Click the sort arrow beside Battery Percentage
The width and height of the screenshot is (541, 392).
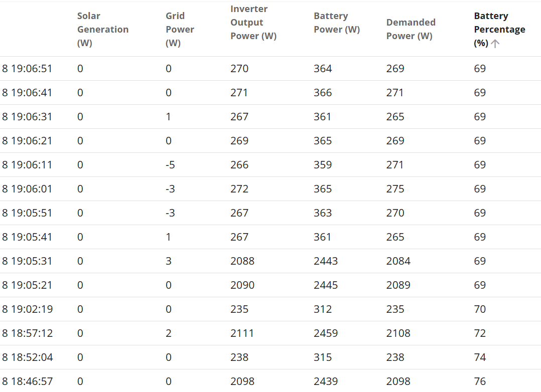[x=495, y=44]
